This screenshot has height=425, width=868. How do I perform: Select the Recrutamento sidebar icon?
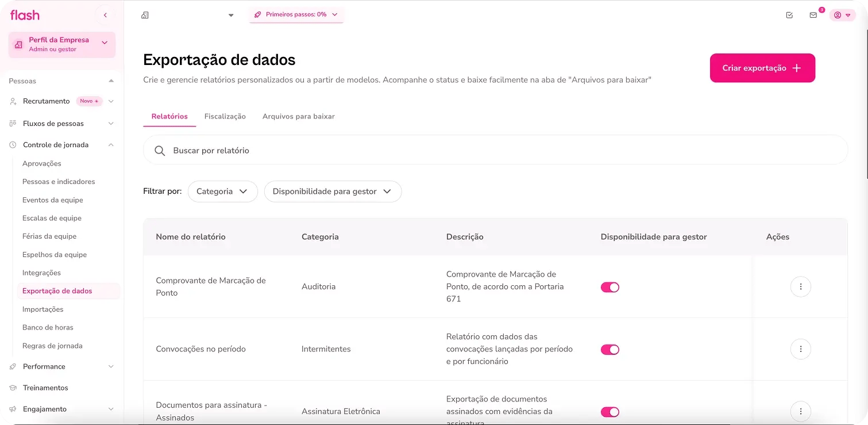12,101
